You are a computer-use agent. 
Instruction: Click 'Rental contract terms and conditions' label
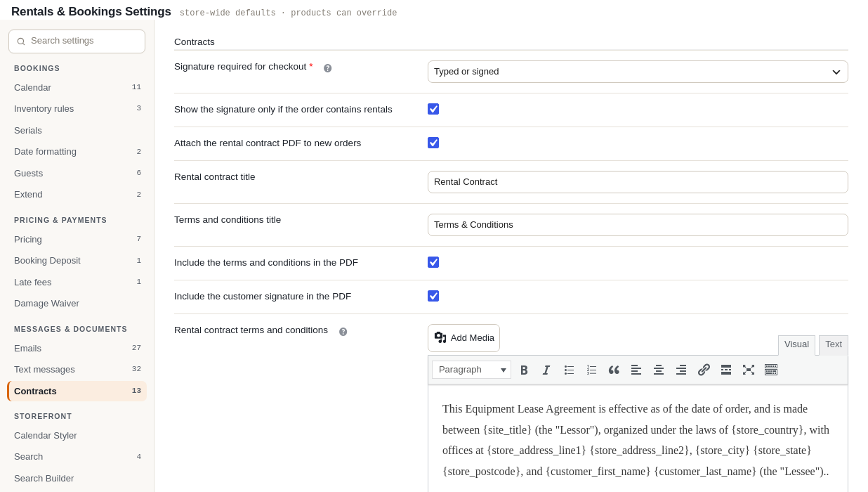tap(251, 330)
